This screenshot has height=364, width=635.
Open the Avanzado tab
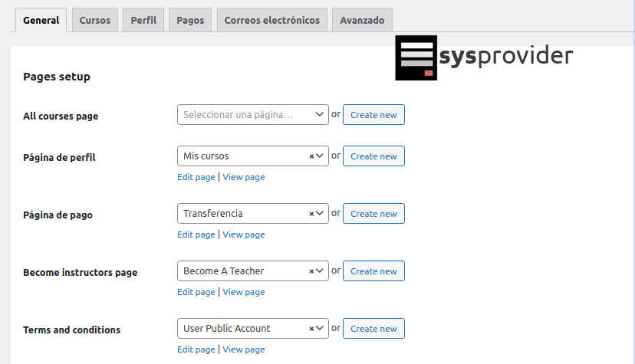click(x=362, y=20)
